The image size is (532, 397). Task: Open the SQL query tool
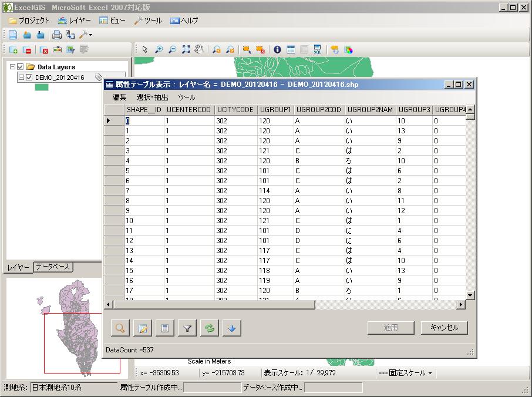point(318,49)
